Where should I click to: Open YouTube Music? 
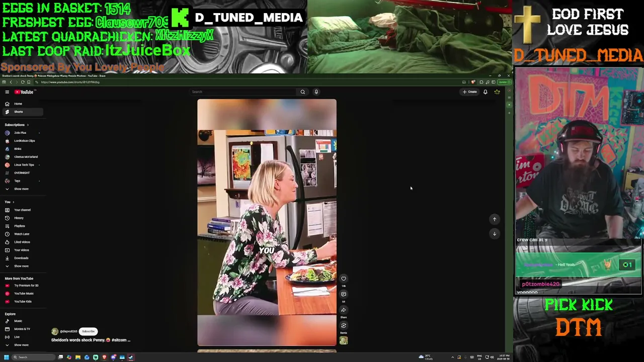point(24,294)
